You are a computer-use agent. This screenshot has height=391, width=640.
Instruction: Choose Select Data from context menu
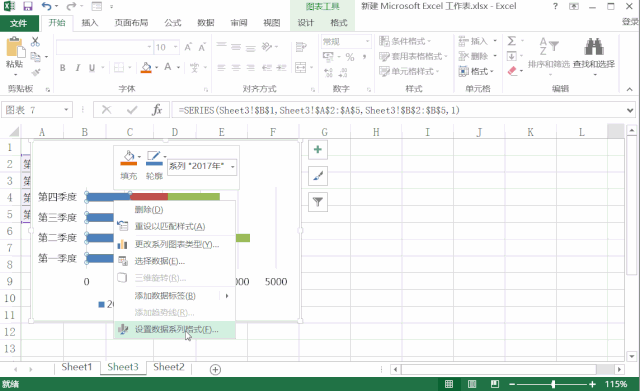(x=175, y=261)
